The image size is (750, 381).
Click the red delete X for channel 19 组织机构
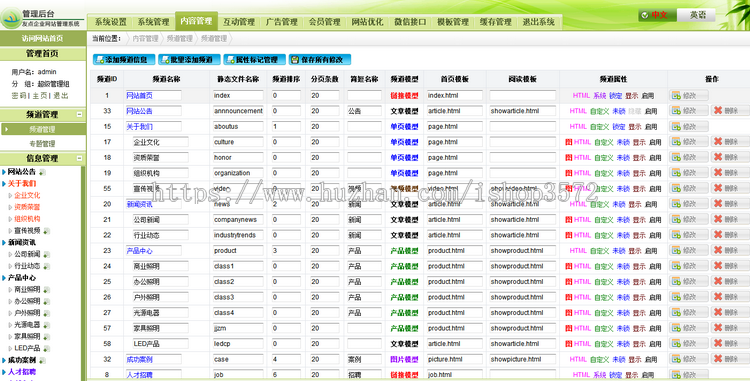pos(717,173)
